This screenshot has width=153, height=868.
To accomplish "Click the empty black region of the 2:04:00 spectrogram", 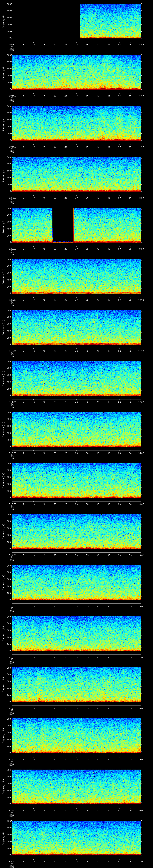I will [x=45, y=21].
